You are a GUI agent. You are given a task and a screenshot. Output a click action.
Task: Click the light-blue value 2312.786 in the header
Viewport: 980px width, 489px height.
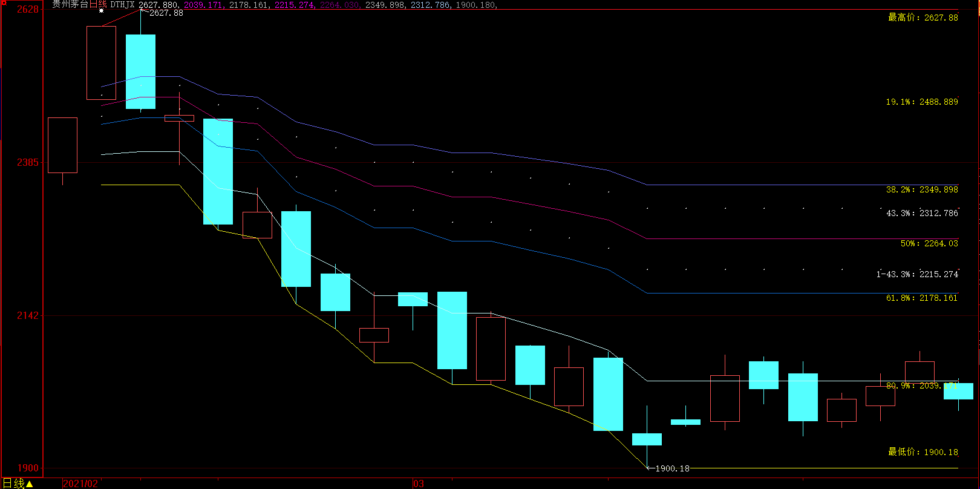pyautogui.click(x=431, y=5)
